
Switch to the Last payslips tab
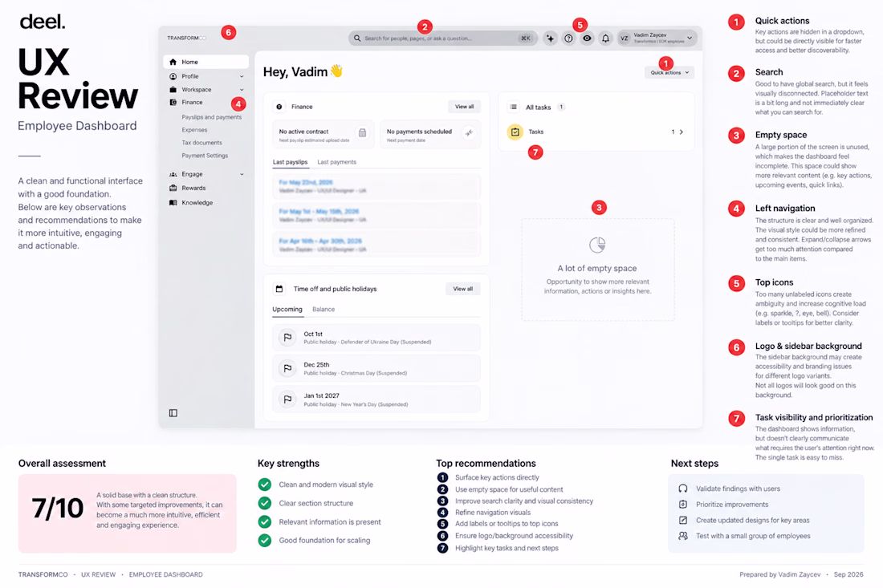(290, 162)
